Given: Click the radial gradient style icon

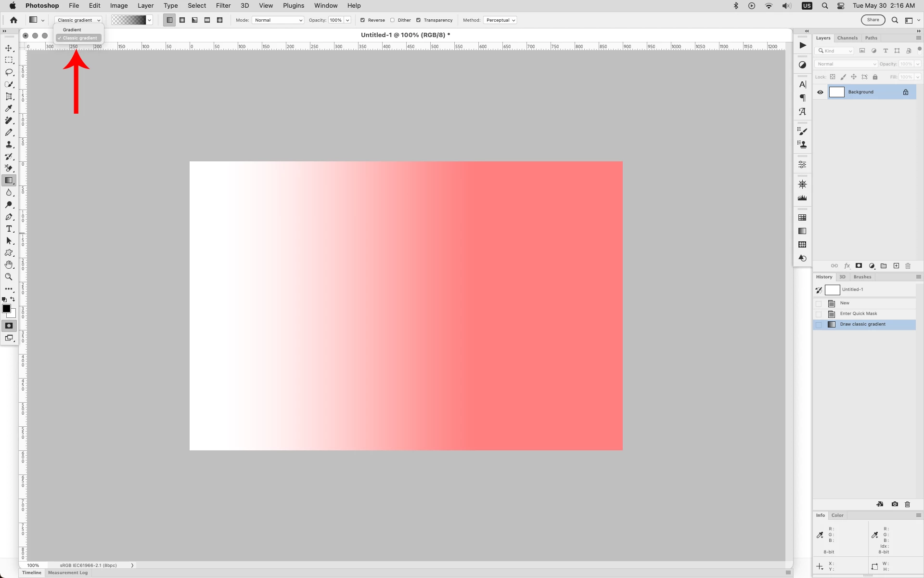Looking at the screenshot, I should click(x=182, y=20).
